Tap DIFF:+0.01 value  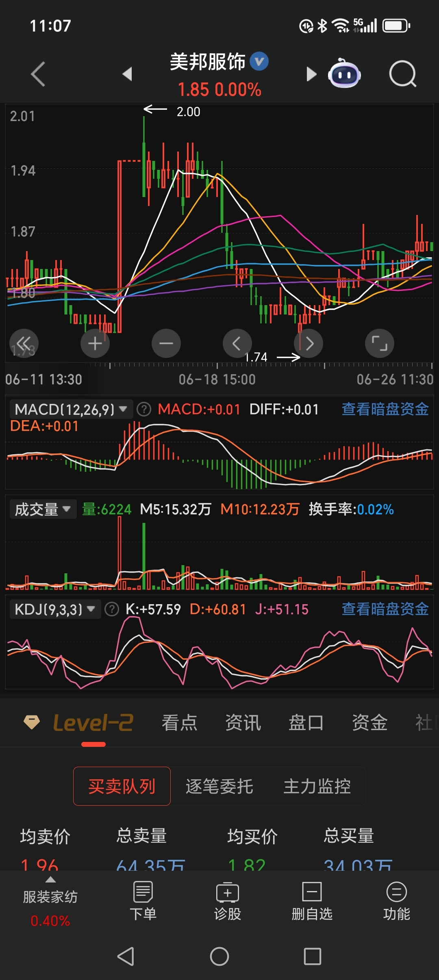pos(284,409)
